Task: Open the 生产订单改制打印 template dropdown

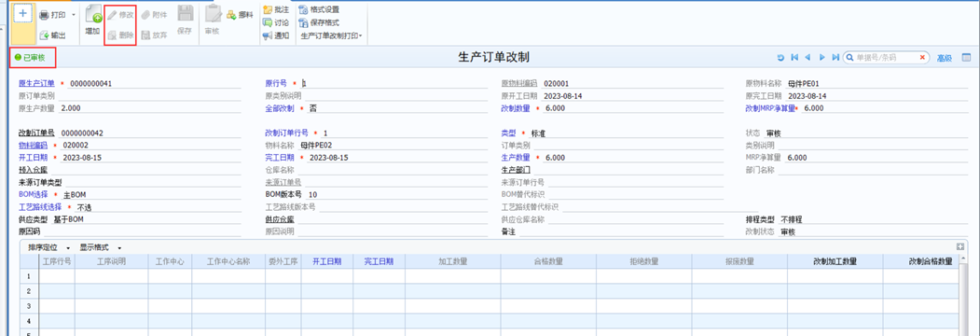Action: pyautogui.click(x=331, y=35)
